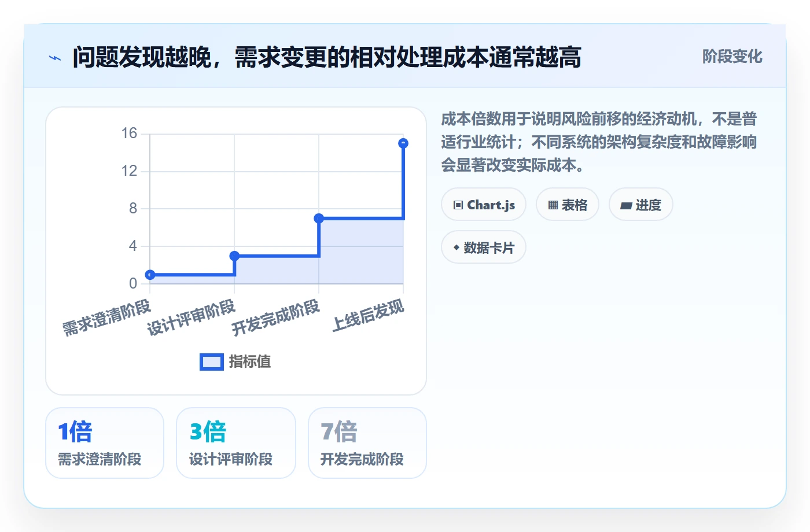Toggle the 指标值 legend swatch
The width and height of the screenshot is (810, 532).
211,362
